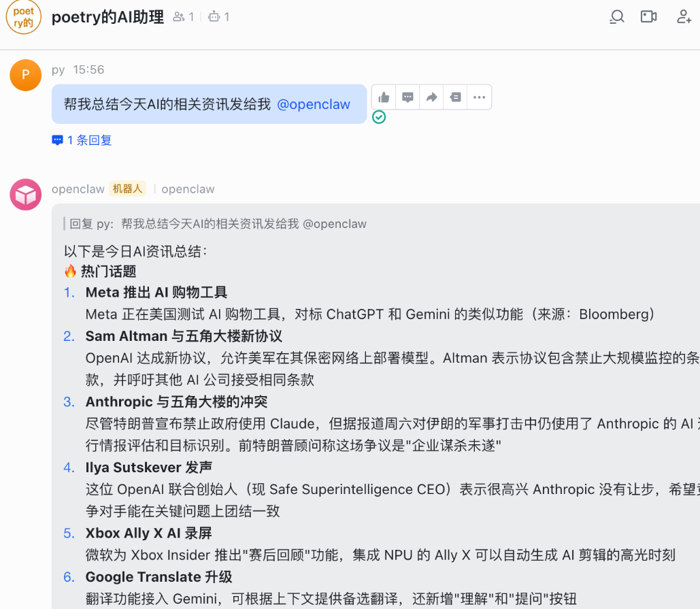This screenshot has height=609, width=700.
Task: Click heading Meta 推出 AI 购物工具
Action: [x=156, y=293]
